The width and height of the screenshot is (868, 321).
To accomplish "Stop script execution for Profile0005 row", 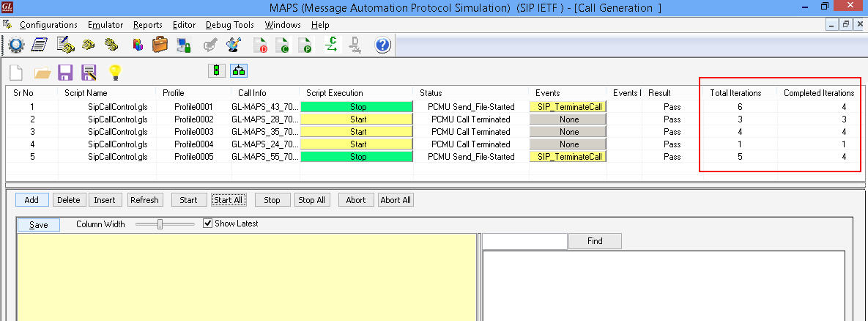I will coord(358,157).
